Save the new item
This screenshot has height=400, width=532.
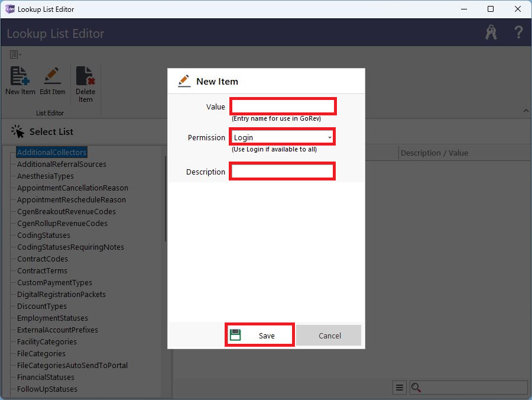[260, 335]
